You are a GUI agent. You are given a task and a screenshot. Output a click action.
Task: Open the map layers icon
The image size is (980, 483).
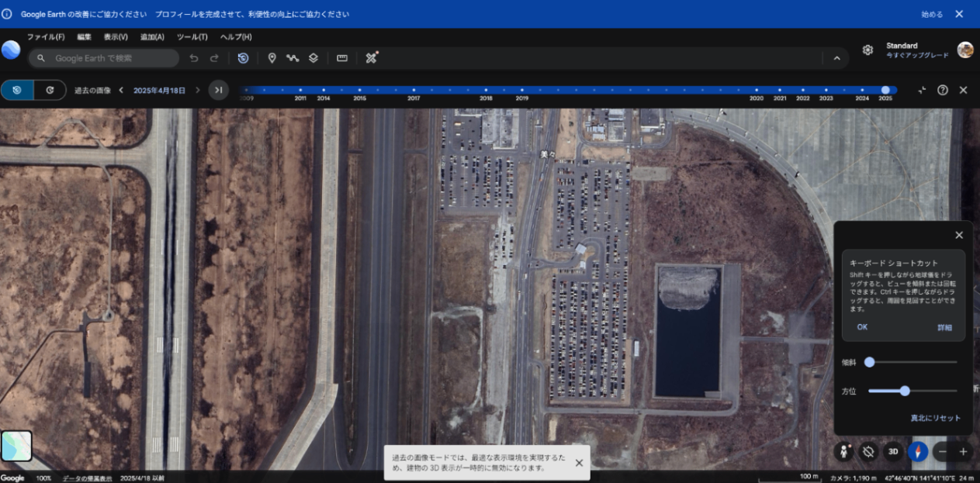pyautogui.click(x=313, y=58)
